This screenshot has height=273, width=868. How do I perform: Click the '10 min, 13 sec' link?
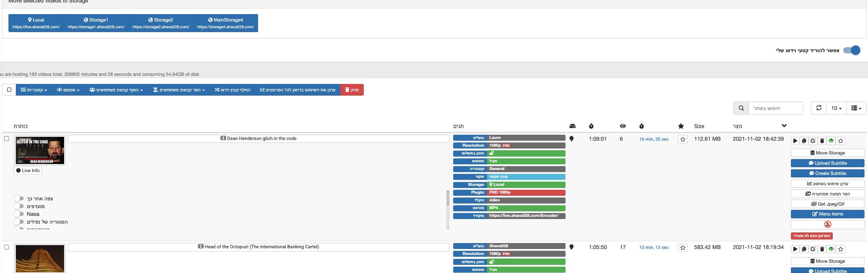[x=654, y=248]
